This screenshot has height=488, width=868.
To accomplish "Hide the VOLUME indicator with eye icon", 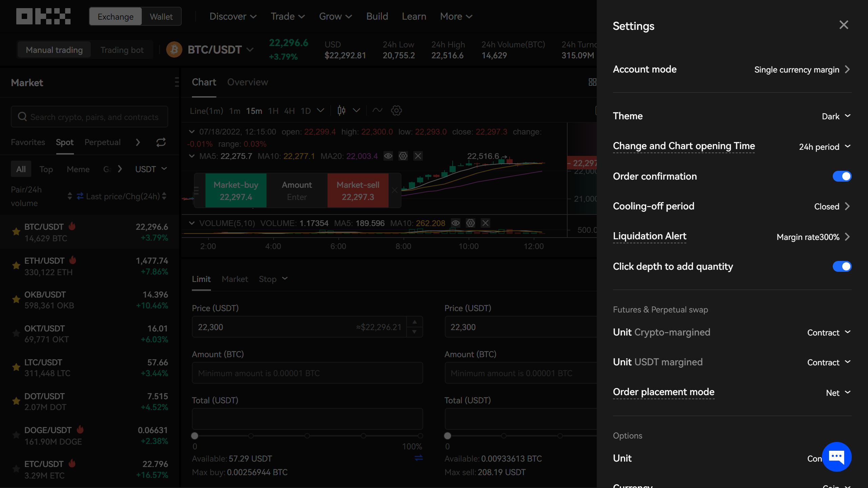I will point(455,223).
